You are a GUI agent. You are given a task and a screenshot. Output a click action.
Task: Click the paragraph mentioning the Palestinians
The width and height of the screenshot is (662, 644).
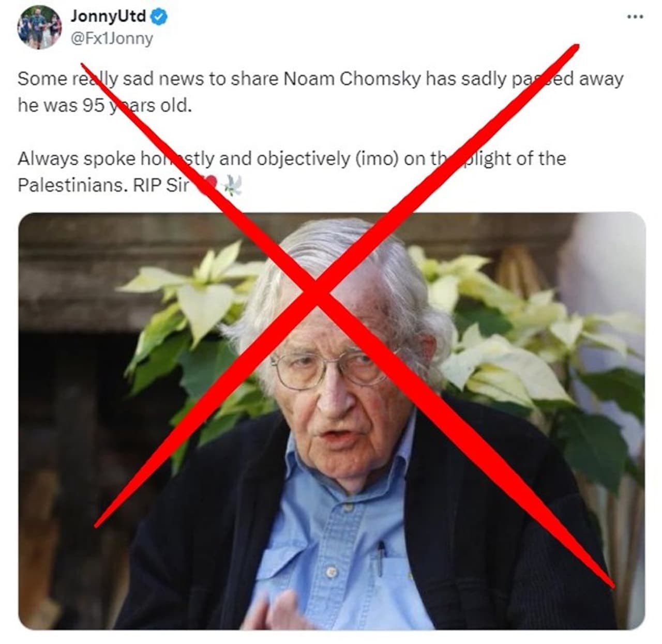[x=292, y=172]
